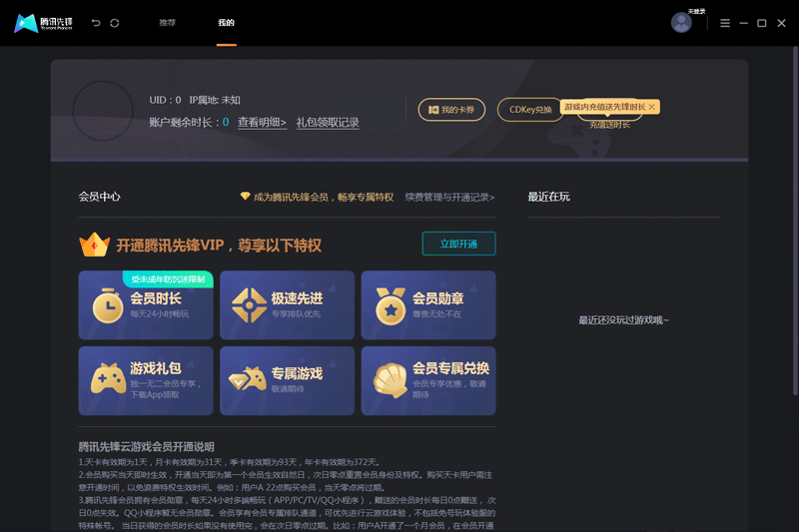
Task: Click the 腾讯先锋云游戏会员开通说明 heading
Action: click(x=146, y=447)
